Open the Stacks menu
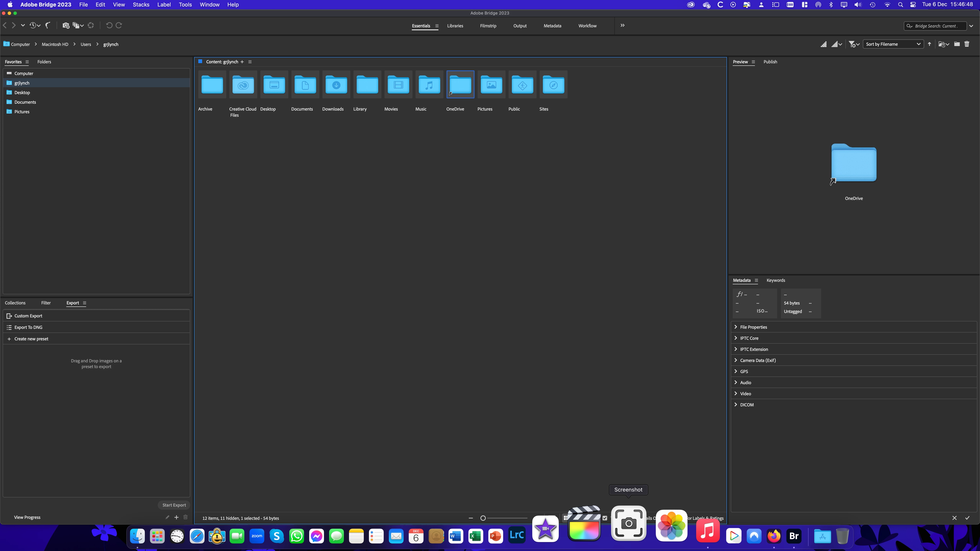 pos(141,5)
